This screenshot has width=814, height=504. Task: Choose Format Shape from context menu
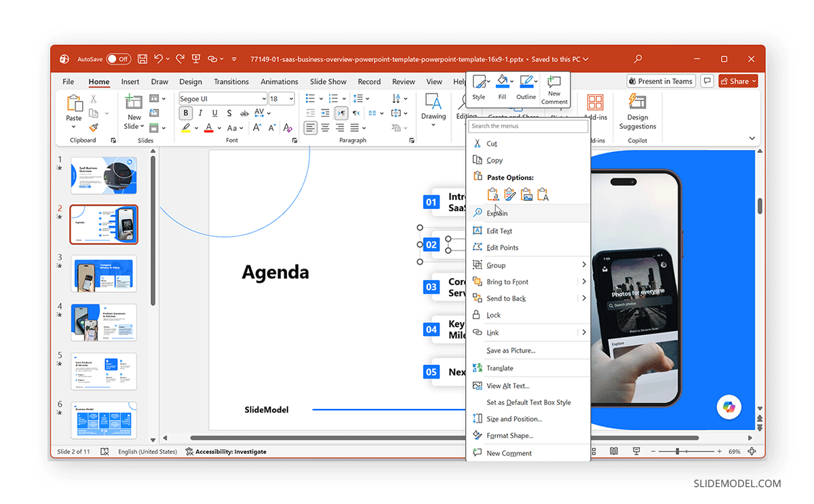528,435
